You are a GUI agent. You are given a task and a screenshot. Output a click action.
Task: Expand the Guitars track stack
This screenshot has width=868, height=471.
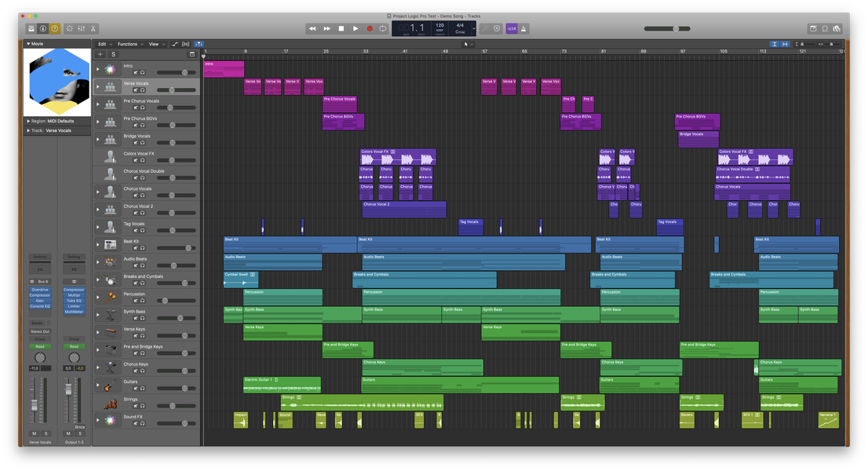pos(98,385)
